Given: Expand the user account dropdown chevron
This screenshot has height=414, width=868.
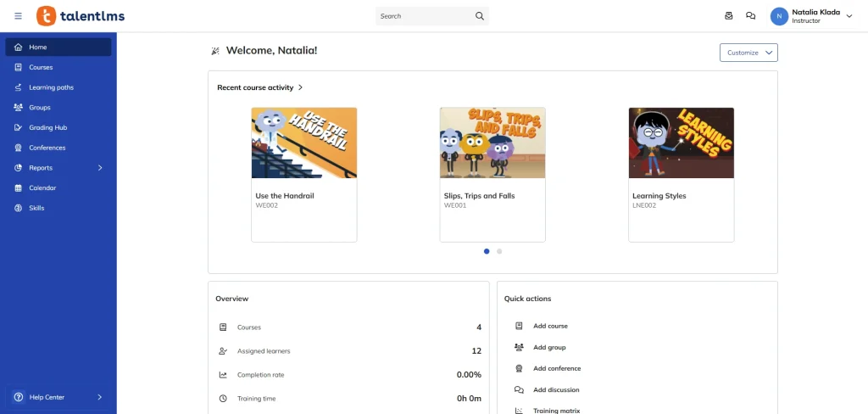Looking at the screenshot, I should tap(849, 16).
